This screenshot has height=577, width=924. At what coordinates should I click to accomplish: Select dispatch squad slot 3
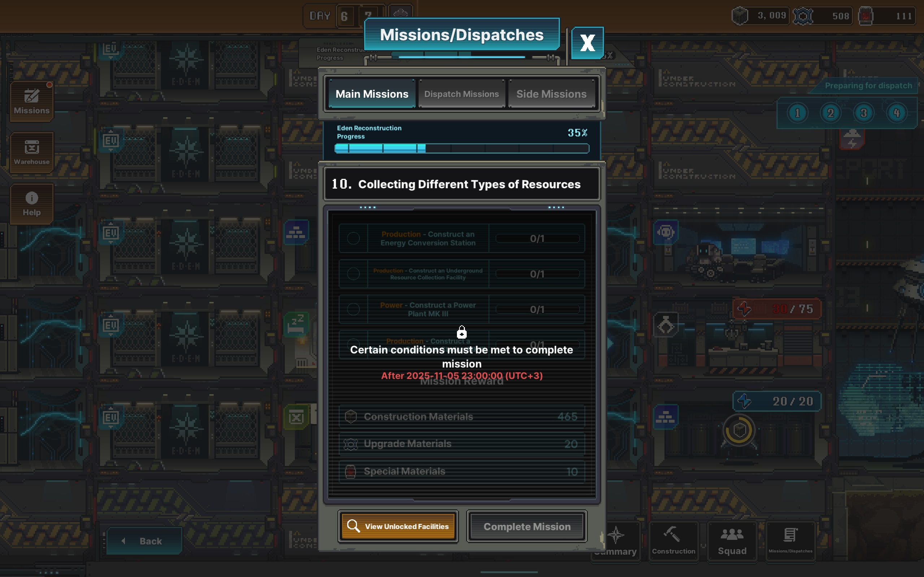pyautogui.click(x=864, y=113)
